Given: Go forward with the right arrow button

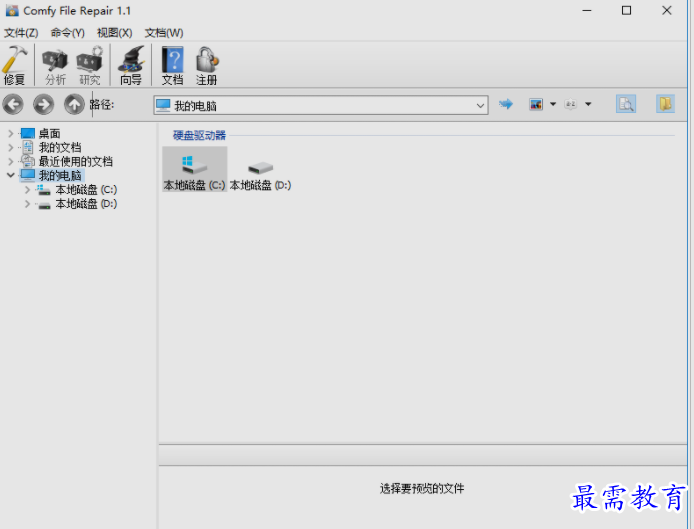Looking at the screenshot, I should 43,104.
